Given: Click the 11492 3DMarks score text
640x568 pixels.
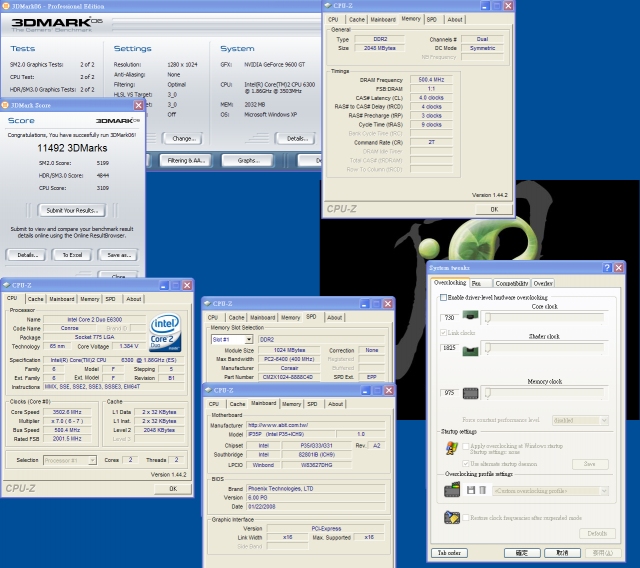Looking at the screenshot, I should 72,148.
